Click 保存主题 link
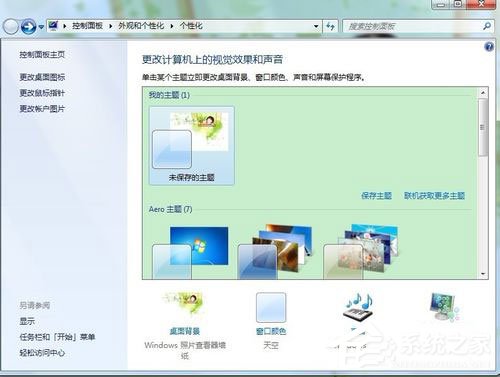Screen dimensions: 500x377 376,195
